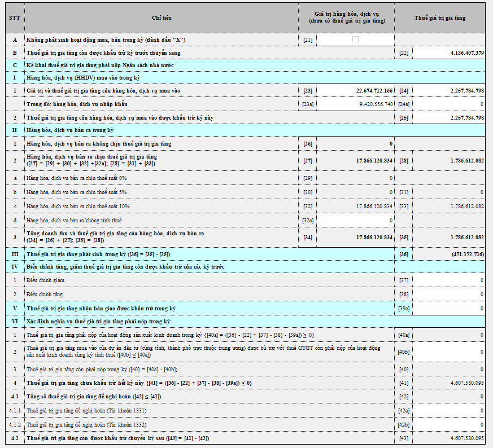
Task: Tick the checkbox for indicator [21]
Action: point(355,39)
